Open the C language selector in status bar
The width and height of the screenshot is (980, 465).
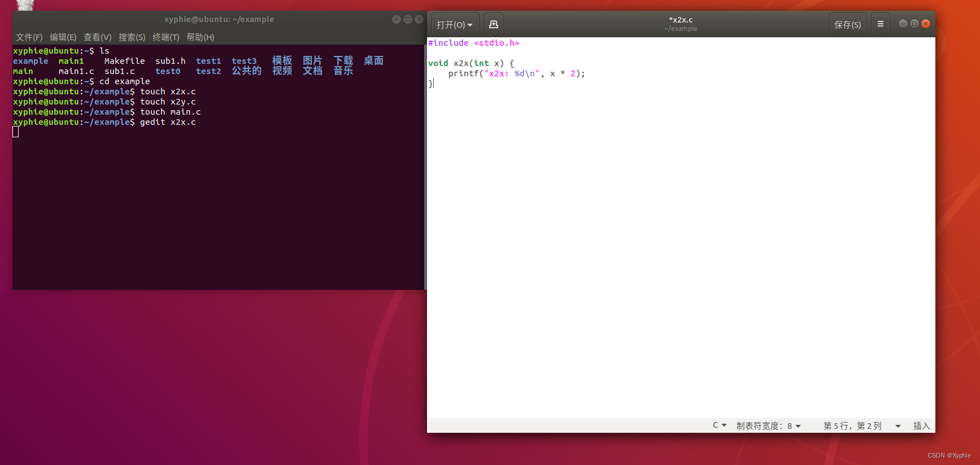point(720,425)
